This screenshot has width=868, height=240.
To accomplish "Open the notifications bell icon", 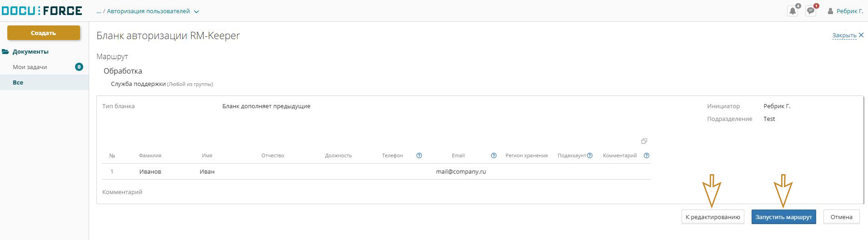I will (x=793, y=11).
